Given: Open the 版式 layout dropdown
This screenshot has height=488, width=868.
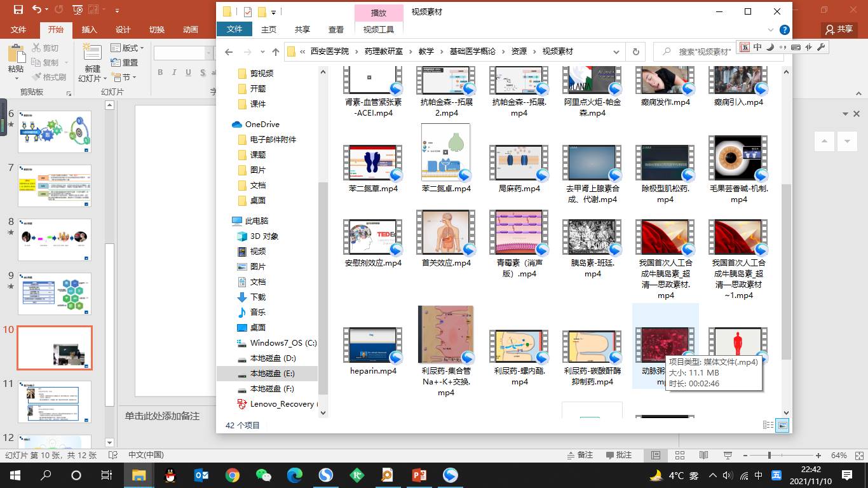Looking at the screenshot, I should 127,48.
